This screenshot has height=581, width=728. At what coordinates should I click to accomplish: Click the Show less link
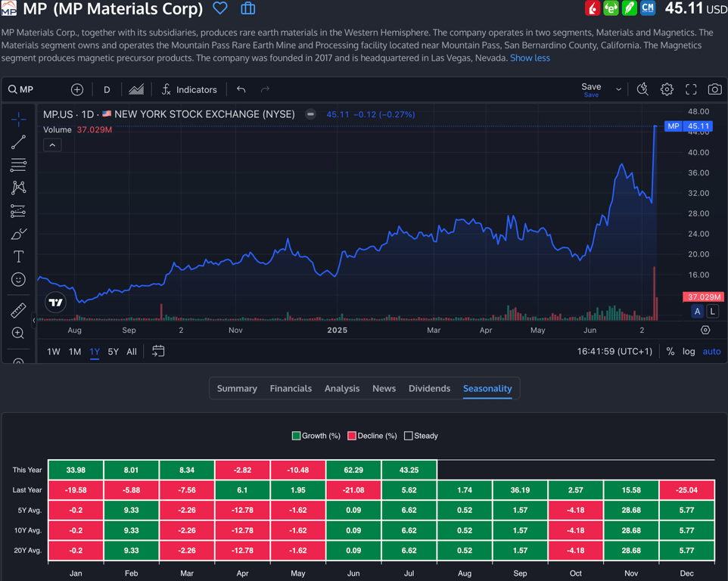(530, 57)
